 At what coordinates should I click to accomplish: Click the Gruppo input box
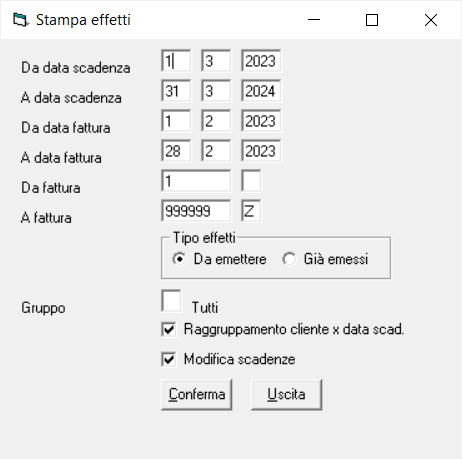tap(171, 301)
